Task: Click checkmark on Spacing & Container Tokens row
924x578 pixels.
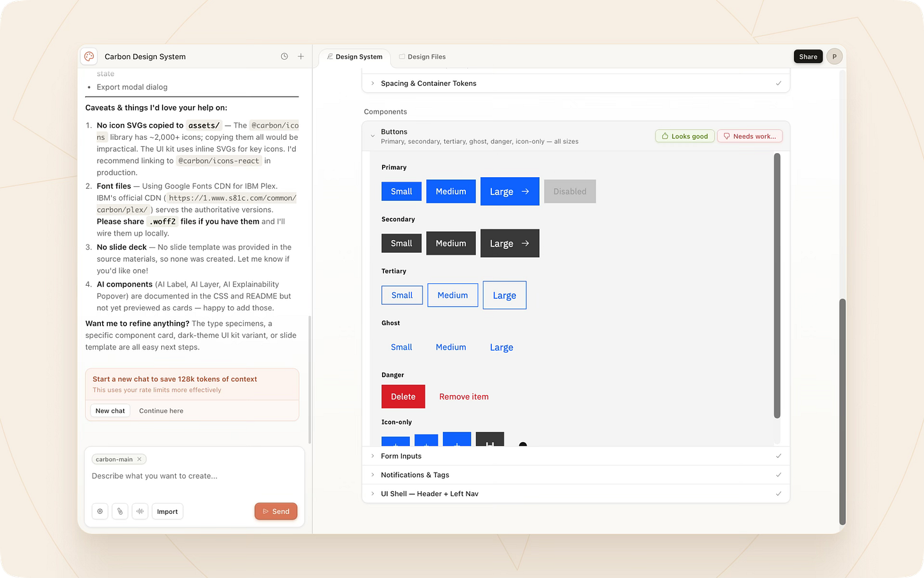Action: 779,83
